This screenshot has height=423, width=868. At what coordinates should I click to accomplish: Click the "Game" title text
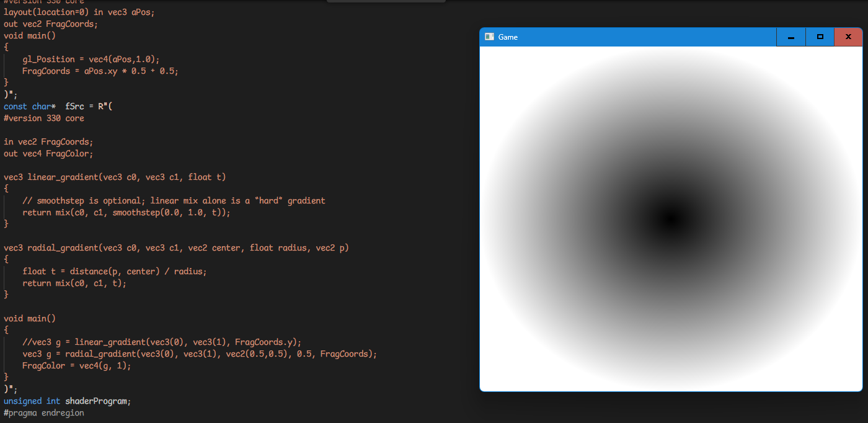(508, 37)
